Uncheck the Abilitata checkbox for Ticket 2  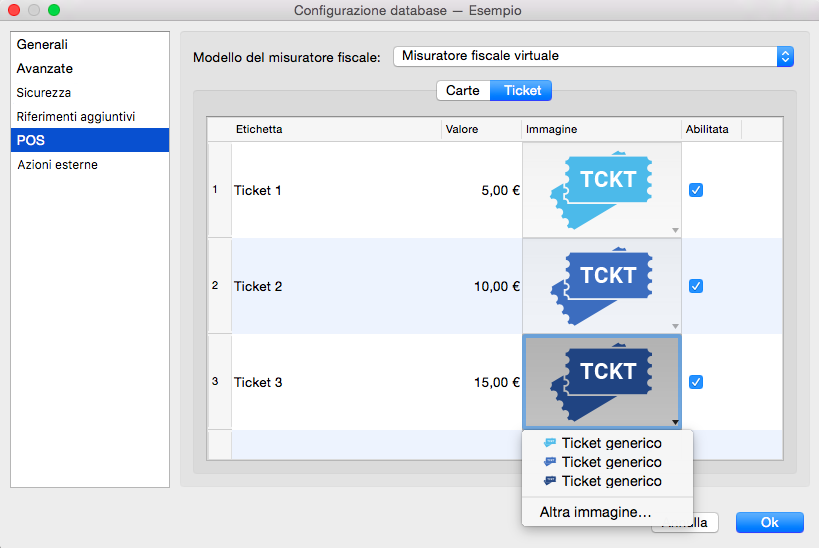696,286
